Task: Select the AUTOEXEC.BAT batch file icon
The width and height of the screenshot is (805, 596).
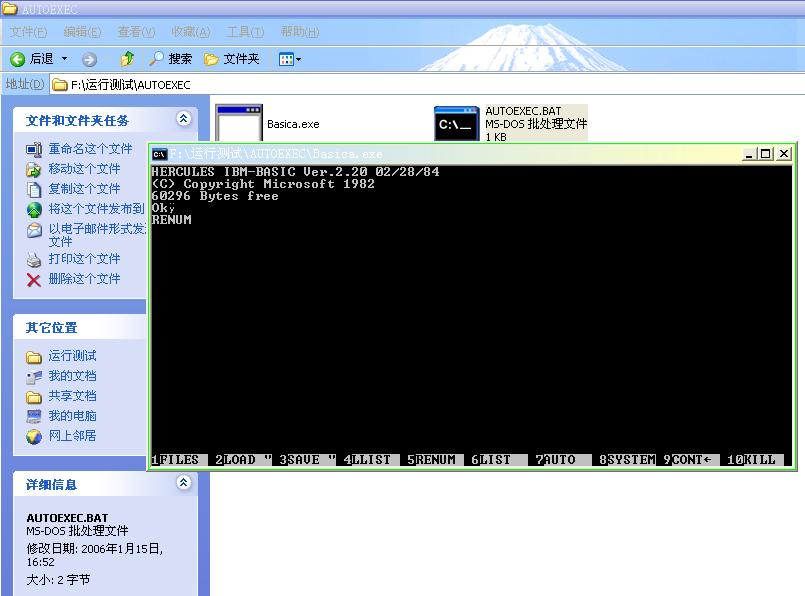Action: (456, 123)
